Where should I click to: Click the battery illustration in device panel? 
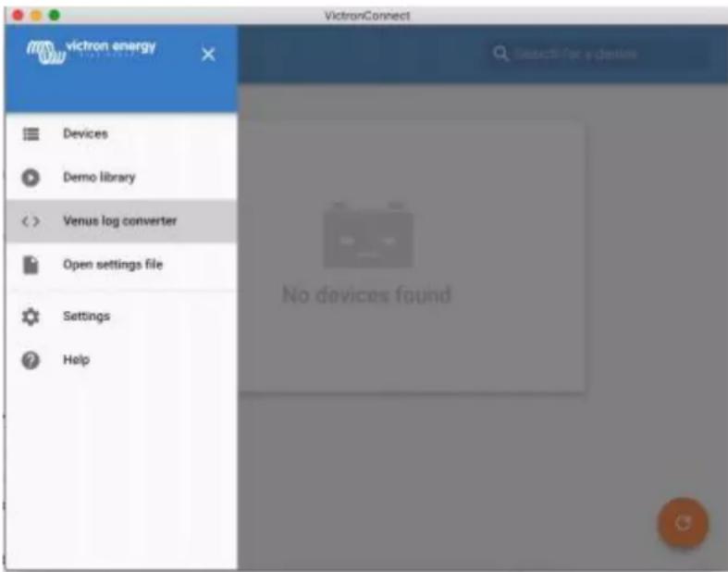pos(368,235)
